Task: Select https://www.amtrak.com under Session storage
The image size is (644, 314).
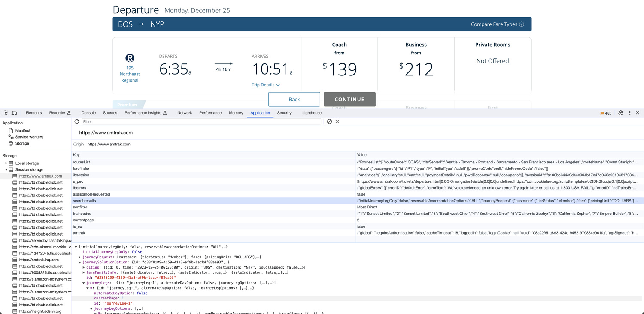Action: [x=40, y=176]
